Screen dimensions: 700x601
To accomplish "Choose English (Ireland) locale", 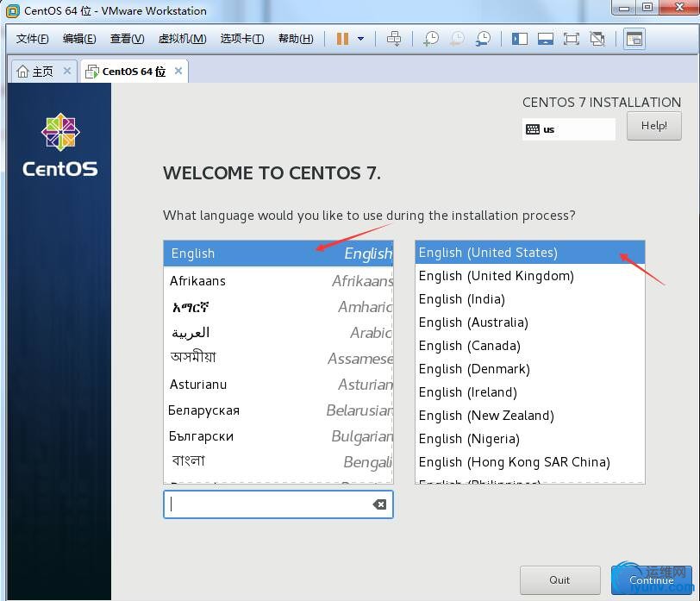I will pos(530,392).
